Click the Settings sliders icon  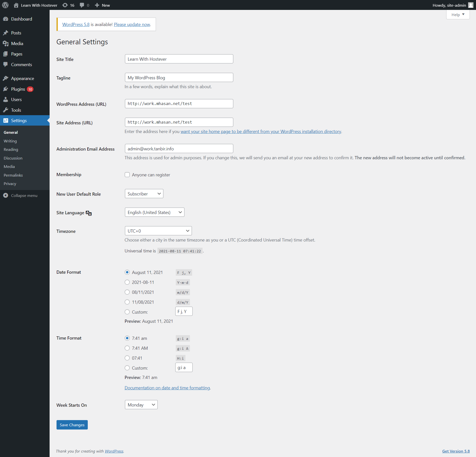[6, 120]
